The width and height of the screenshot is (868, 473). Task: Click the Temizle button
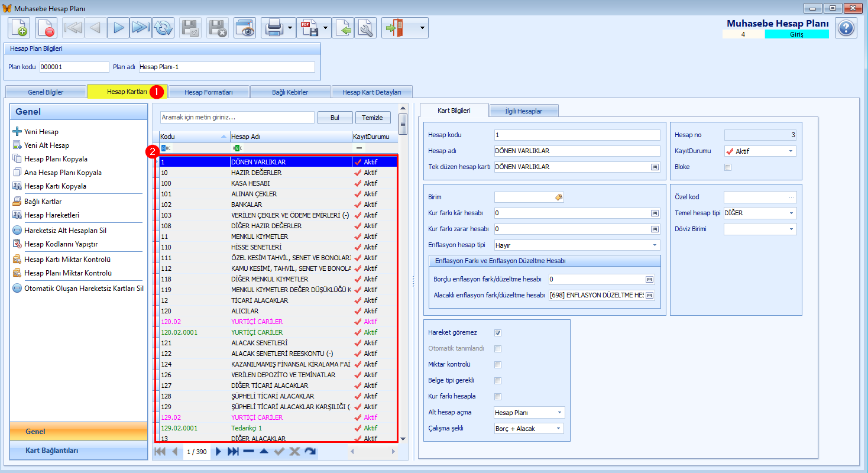(x=373, y=118)
